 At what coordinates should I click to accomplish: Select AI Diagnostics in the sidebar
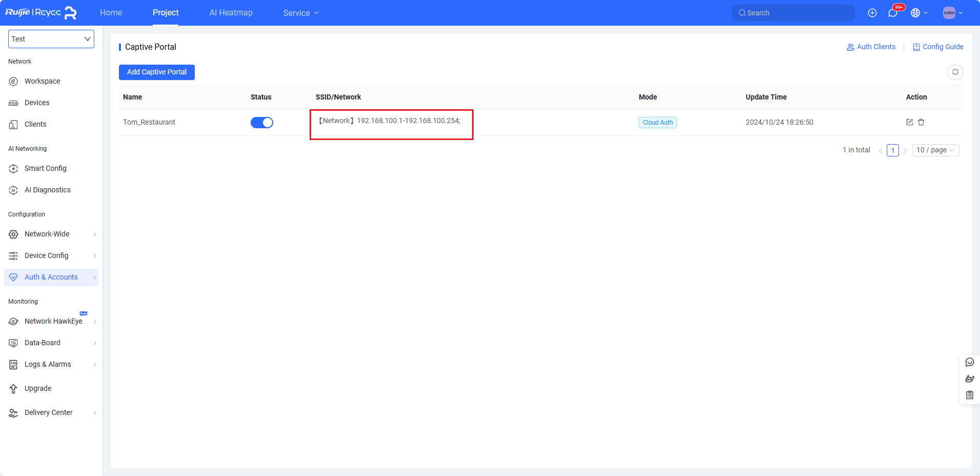48,190
